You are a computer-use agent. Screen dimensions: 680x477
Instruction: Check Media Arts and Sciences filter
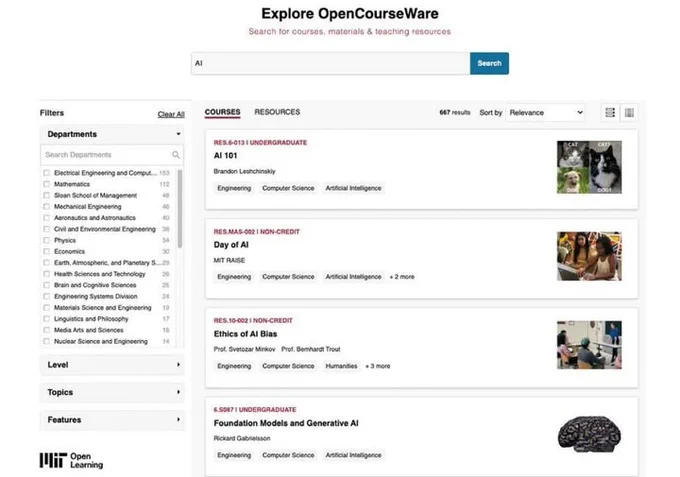click(46, 330)
